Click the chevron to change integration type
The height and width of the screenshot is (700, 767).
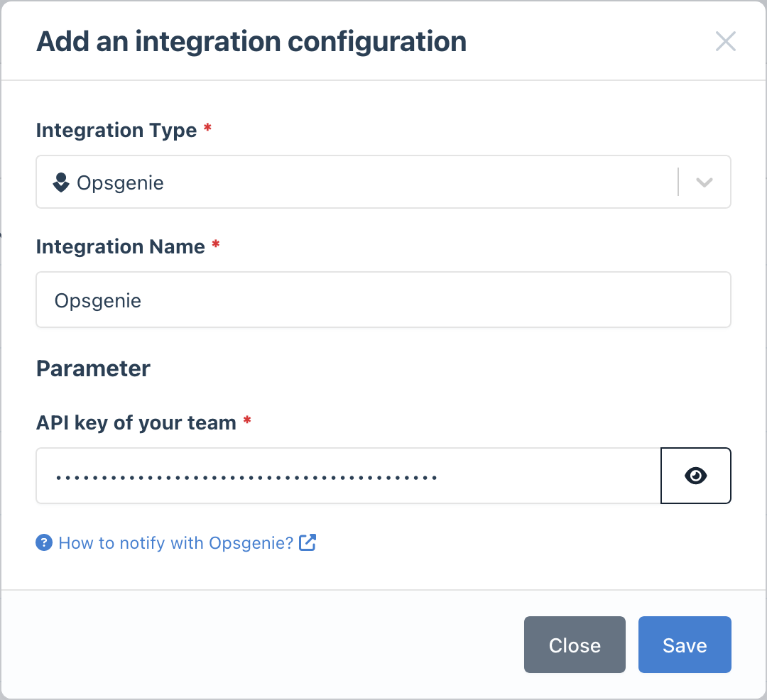pos(704,182)
